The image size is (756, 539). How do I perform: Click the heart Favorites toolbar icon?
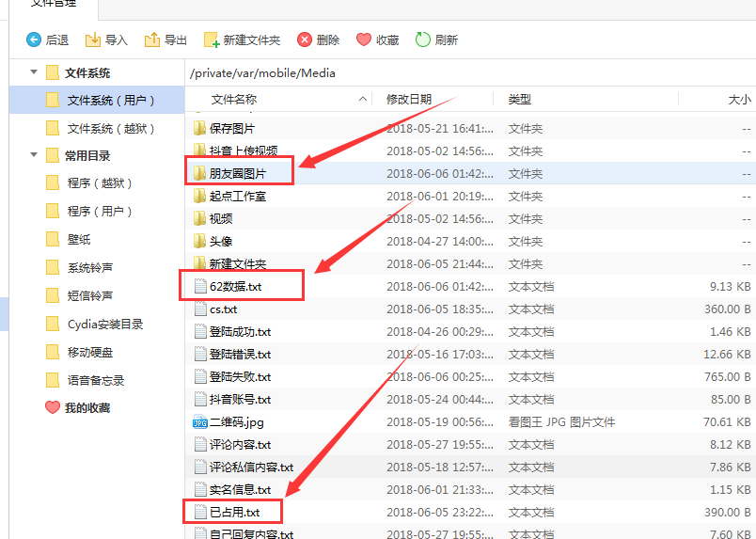point(364,40)
